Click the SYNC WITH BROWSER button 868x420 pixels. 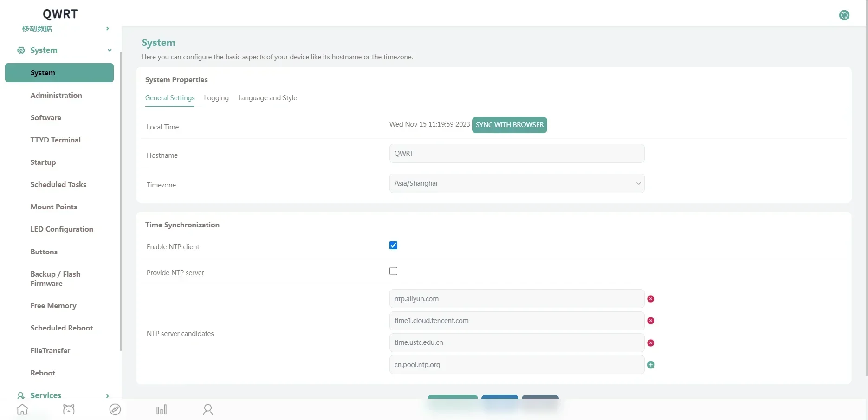pyautogui.click(x=510, y=125)
